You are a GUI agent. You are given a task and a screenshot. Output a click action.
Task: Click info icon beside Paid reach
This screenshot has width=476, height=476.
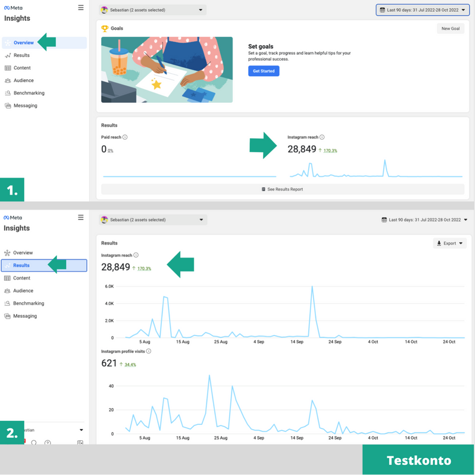click(x=125, y=137)
